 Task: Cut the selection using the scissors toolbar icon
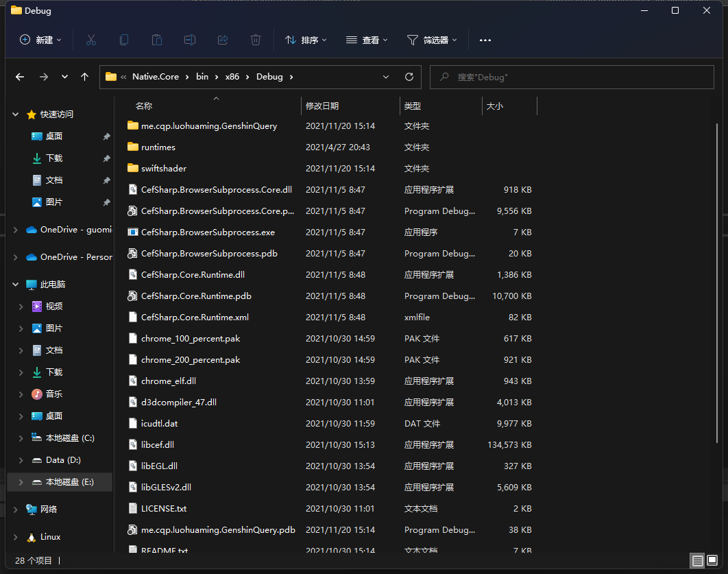point(91,40)
